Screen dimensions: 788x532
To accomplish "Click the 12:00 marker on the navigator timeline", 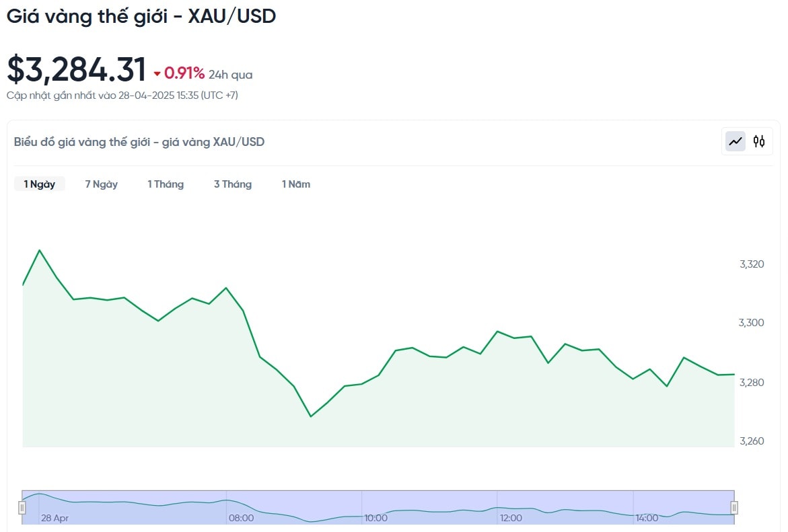I will click(x=511, y=518).
